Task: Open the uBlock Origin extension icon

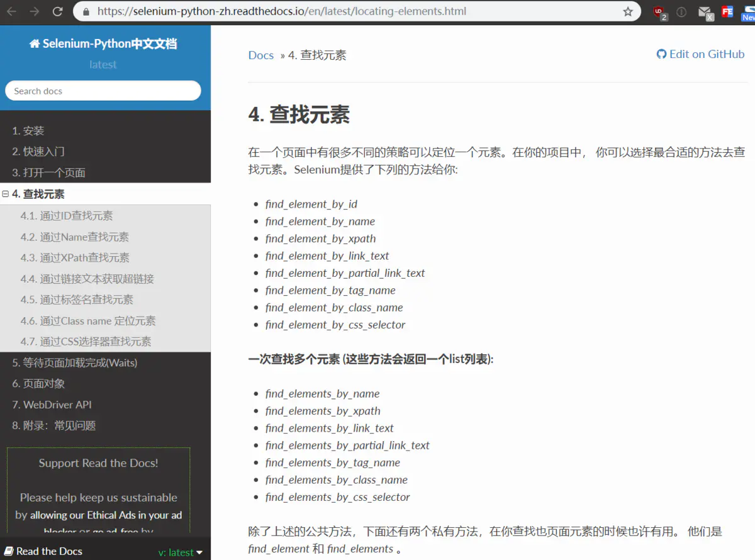Action: (x=659, y=12)
